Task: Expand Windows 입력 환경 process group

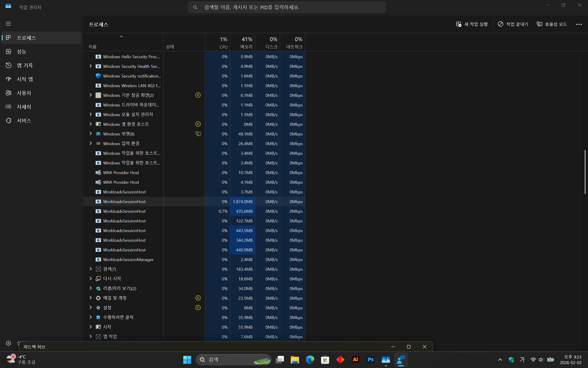Action: pyautogui.click(x=91, y=143)
